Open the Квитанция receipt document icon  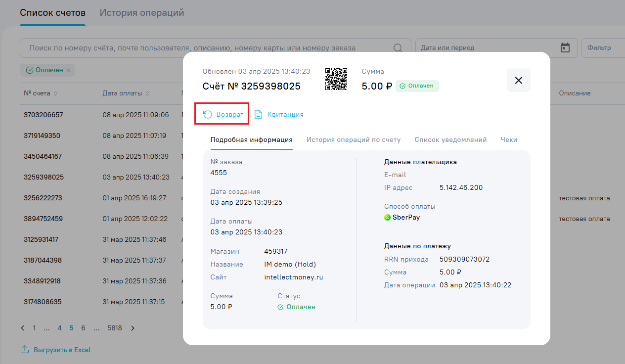(x=258, y=114)
